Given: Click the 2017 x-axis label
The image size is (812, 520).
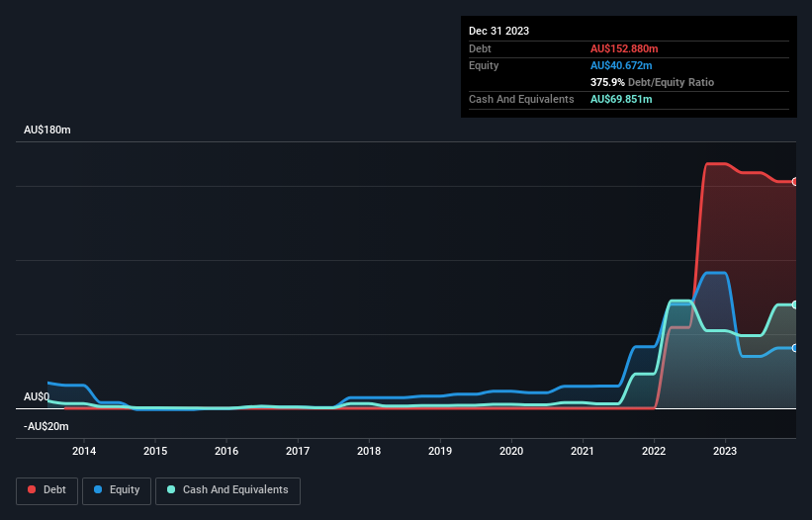Looking at the screenshot, I should click(298, 451).
